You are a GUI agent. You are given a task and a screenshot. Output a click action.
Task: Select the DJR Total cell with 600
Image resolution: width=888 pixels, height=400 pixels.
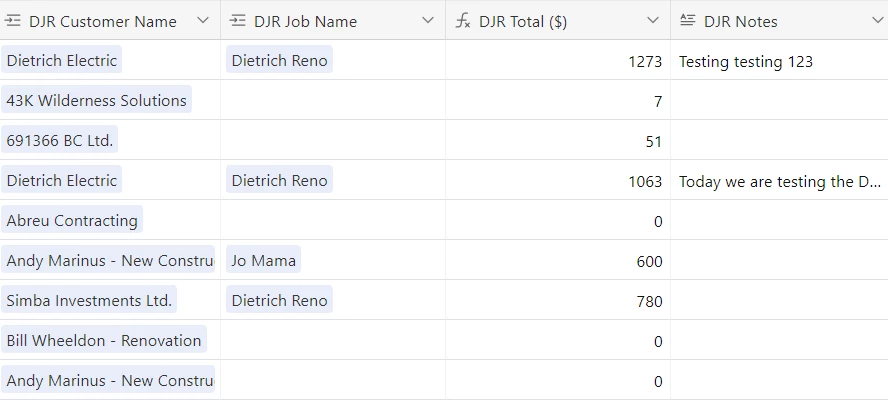558,260
